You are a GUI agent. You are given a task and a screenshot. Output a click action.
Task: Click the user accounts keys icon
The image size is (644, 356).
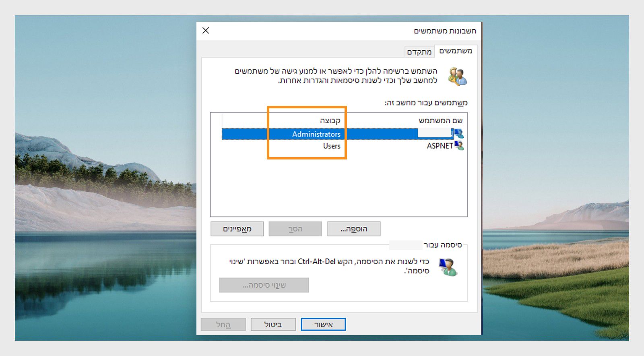coord(458,76)
